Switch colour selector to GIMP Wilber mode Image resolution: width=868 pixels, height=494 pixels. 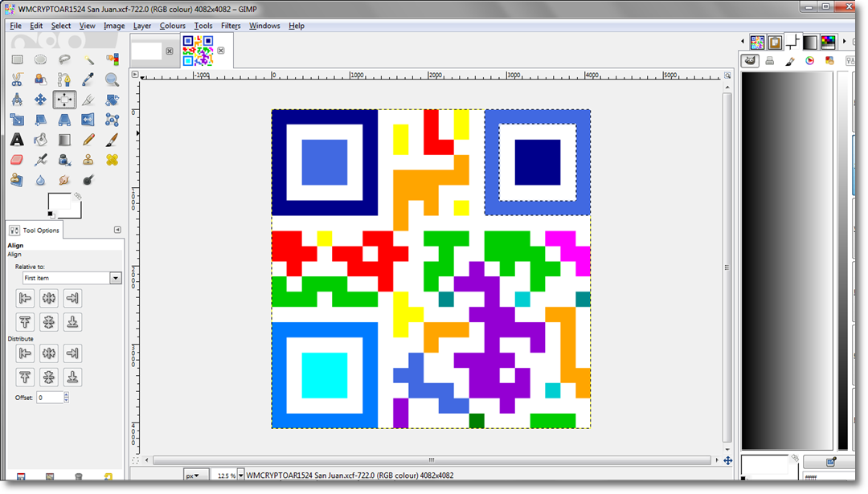750,61
